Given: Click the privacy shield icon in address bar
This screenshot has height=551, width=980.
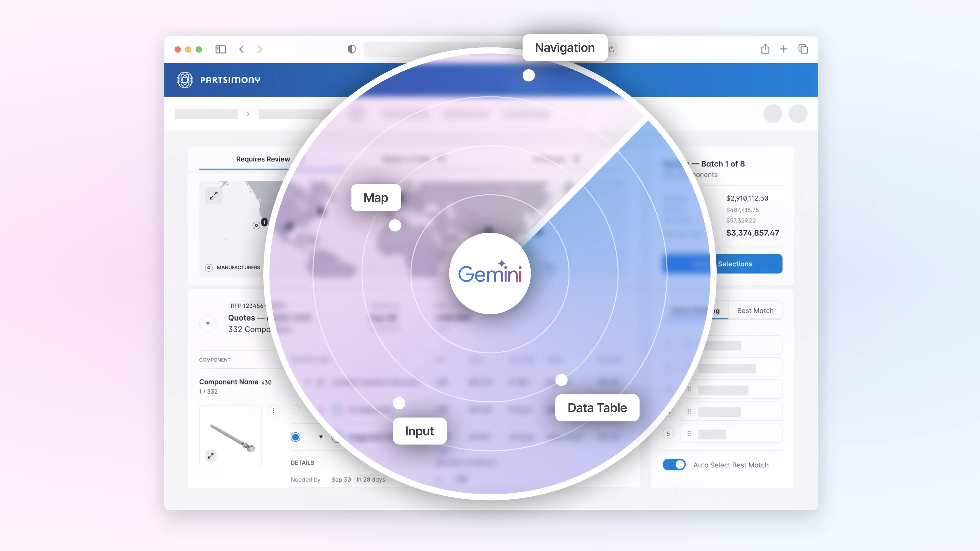Looking at the screenshot, I should [351, 49].
